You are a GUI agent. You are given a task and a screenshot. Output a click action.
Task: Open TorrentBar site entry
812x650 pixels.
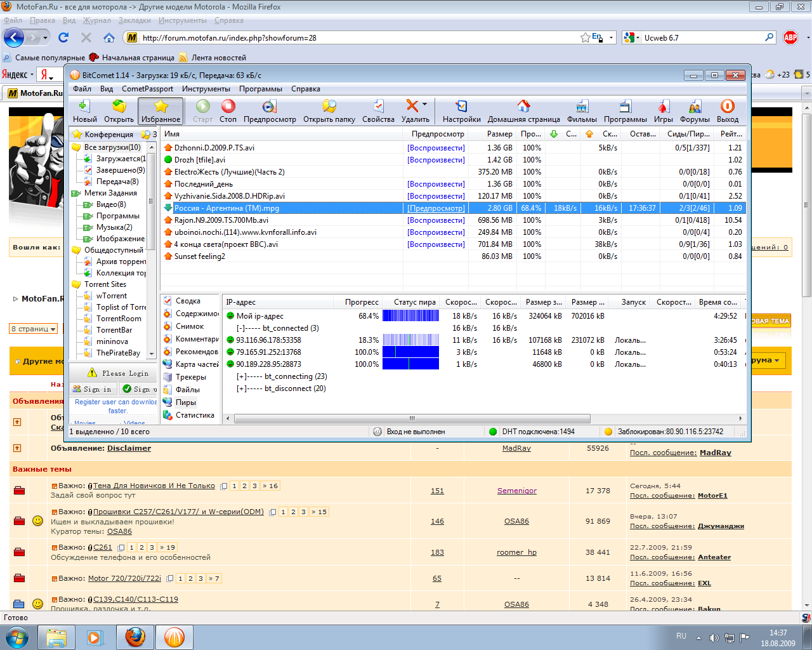point(114,330)
